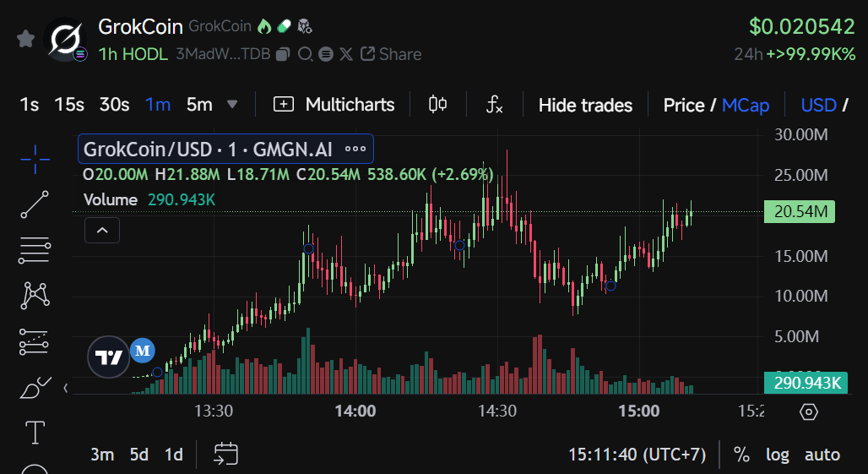Toggle percent scale on the price axis
Viewport: 868px width, 474px height.
pos(741,455)
